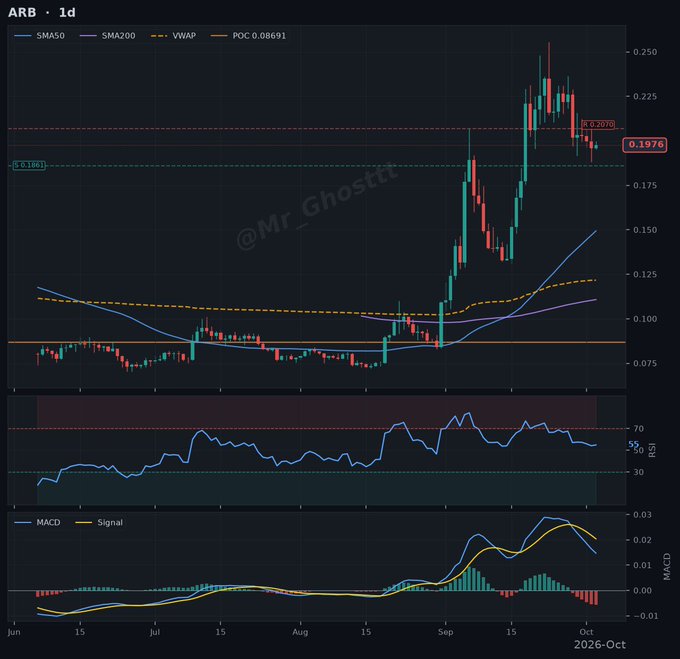Viewport: 680px width, 659px height.
Task: Click the 0.075 price axis label
Action: coord(644,363)
